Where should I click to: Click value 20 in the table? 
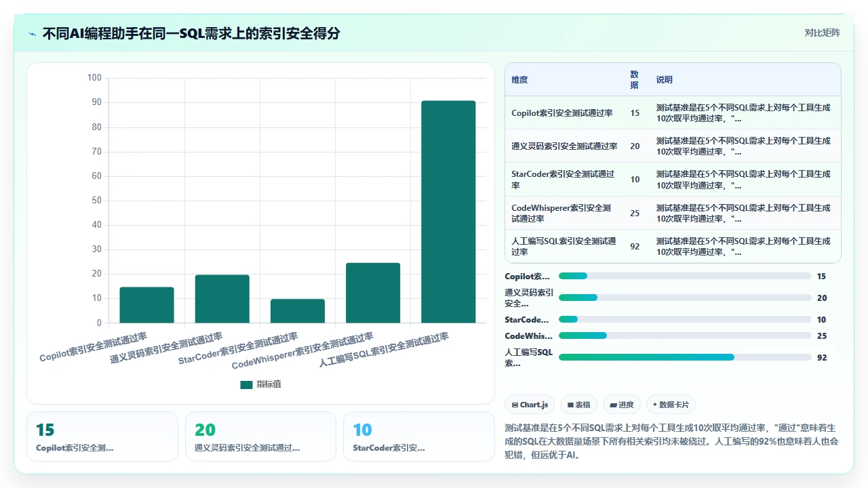pyautogui.click(x=635, y=146)
